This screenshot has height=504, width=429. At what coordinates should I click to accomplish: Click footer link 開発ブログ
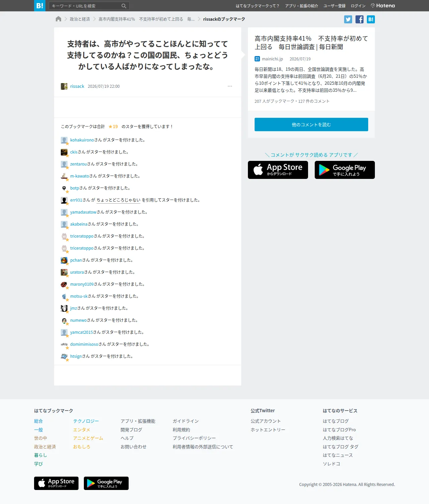coord(131,430)
